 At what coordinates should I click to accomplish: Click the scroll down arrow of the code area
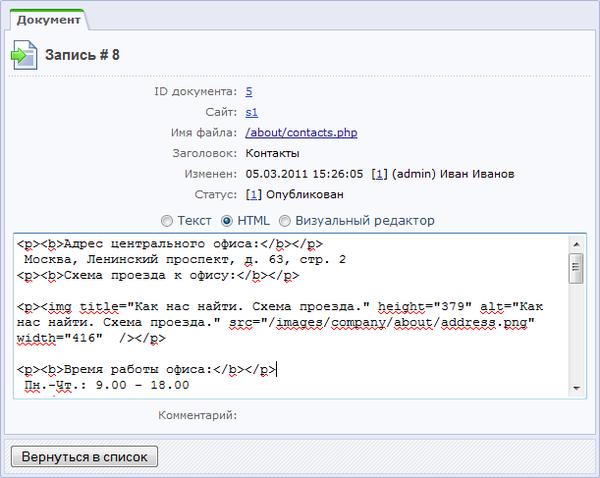coord(576,387)
